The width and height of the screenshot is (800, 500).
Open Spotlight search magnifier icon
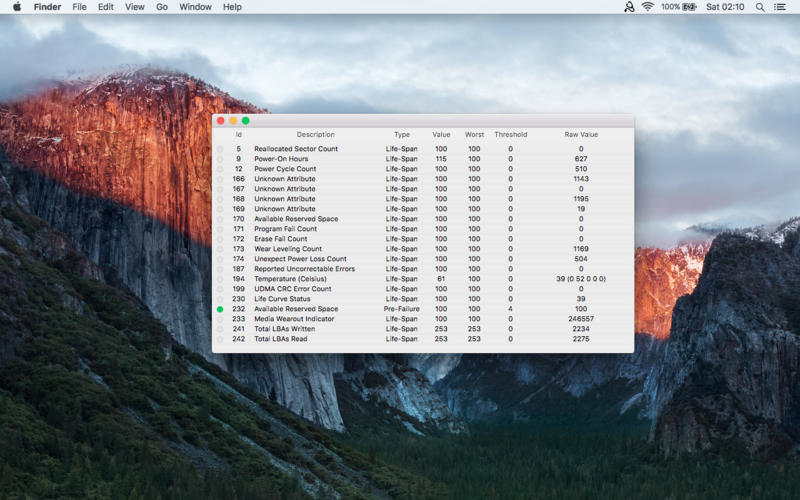760,7
